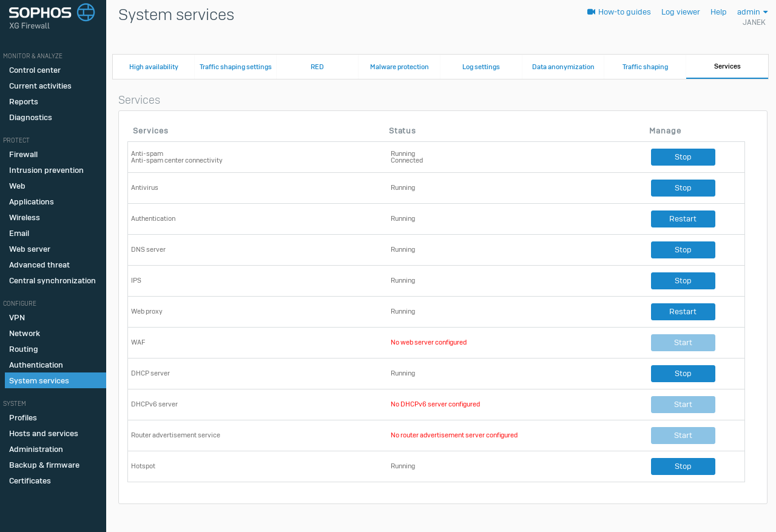This screenshot has height=532, width=776.
Task: Open the Data anonymization tab
Action: 563,67
